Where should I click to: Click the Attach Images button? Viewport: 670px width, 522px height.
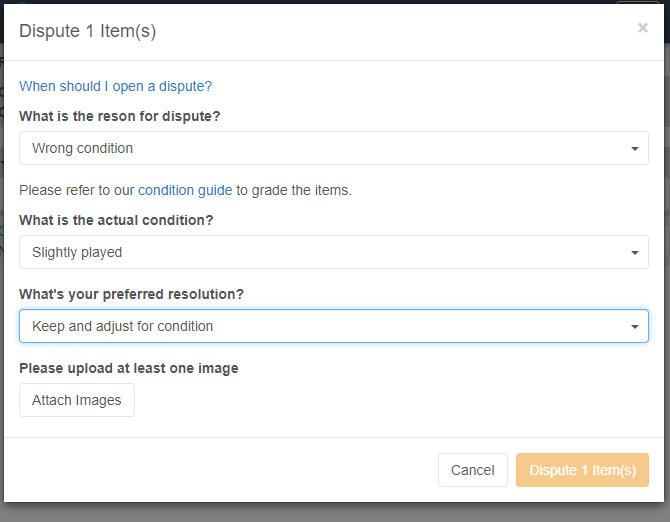tap(77, 400)
